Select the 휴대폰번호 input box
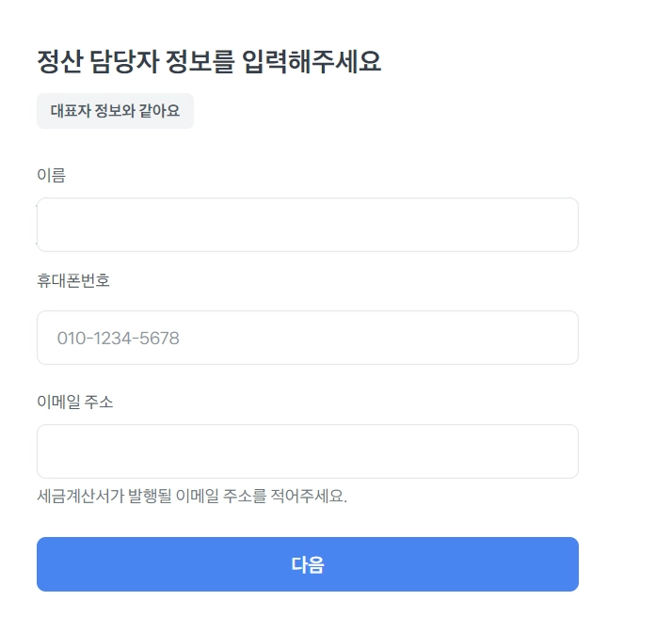Viewport: 672px width, 632px height. (308, 338)
